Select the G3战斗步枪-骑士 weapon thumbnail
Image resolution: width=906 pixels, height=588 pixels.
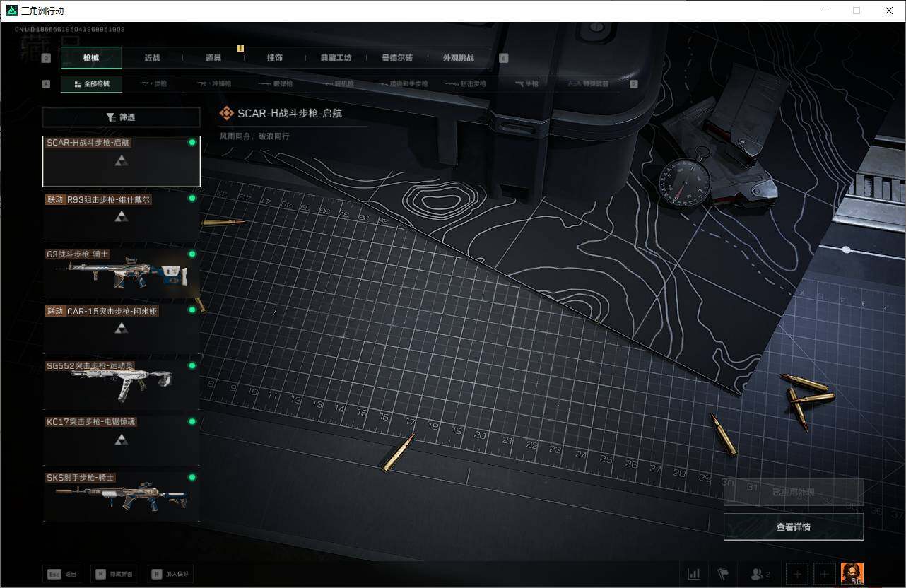121,272
